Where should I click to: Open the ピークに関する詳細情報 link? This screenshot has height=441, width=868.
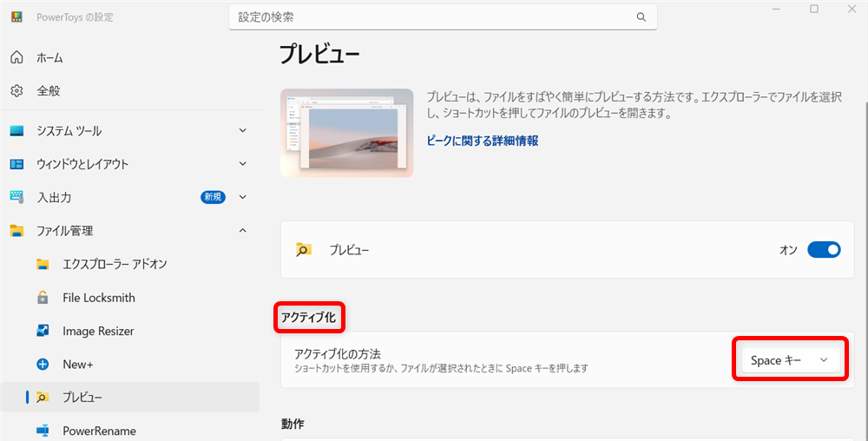tap(483, 141)
